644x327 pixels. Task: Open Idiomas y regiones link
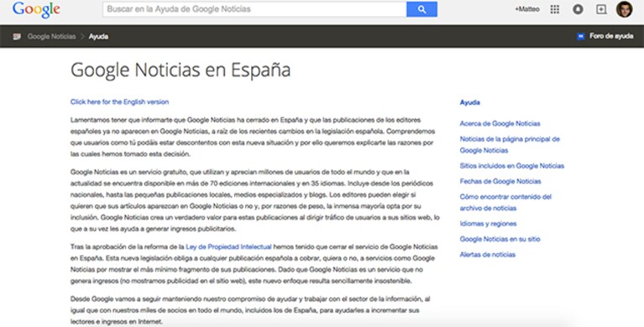click(x=488, y=224)
